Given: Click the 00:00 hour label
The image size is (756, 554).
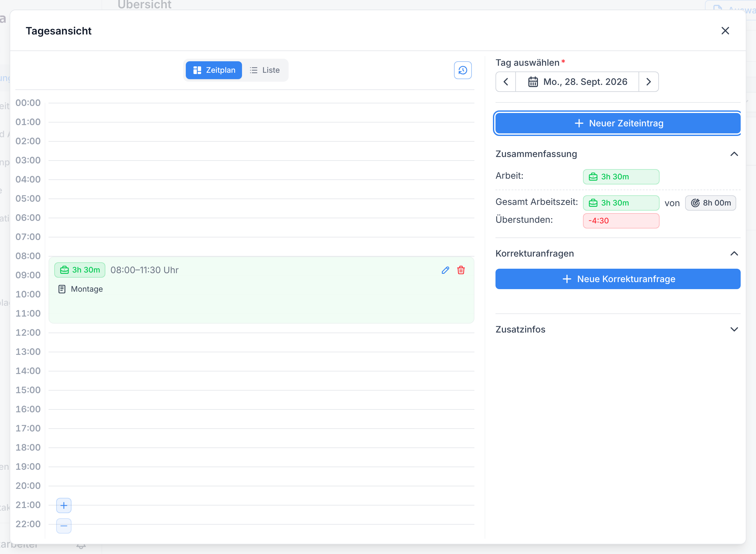Looking at the screenshot, I should (28, 103).
